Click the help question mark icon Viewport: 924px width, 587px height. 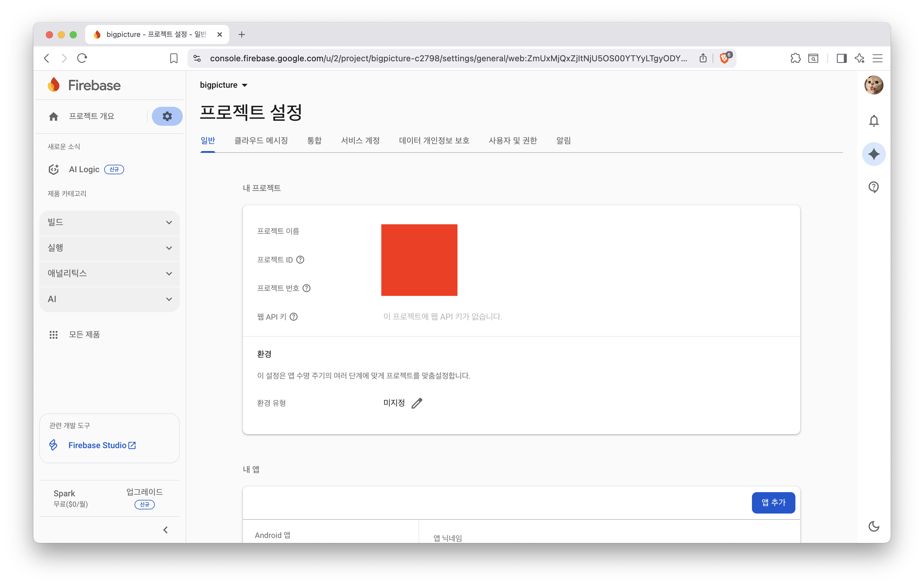click(873, 187)
